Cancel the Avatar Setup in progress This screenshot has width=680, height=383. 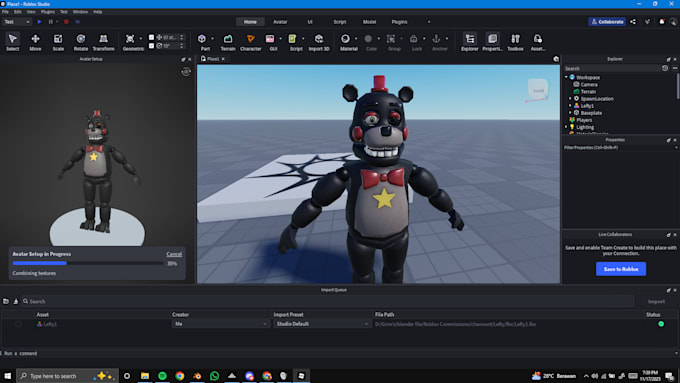174,254
